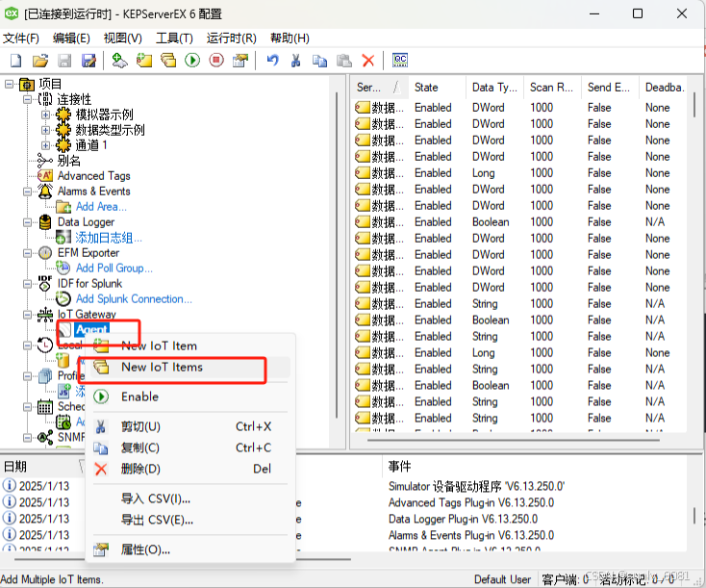The image size is (706, 588).
Task: Click the 别名 alias tree icon
Action: tap(45, 161)
